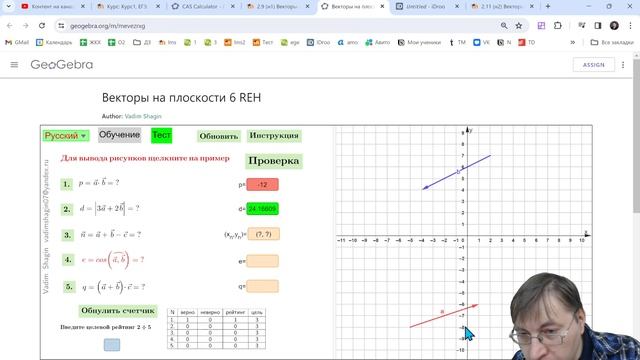Open the zoom magnifier icon in address bar

(504, 26)
